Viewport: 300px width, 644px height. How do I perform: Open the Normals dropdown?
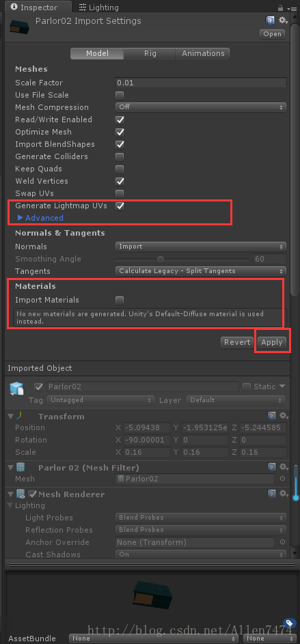click(200, 247)
